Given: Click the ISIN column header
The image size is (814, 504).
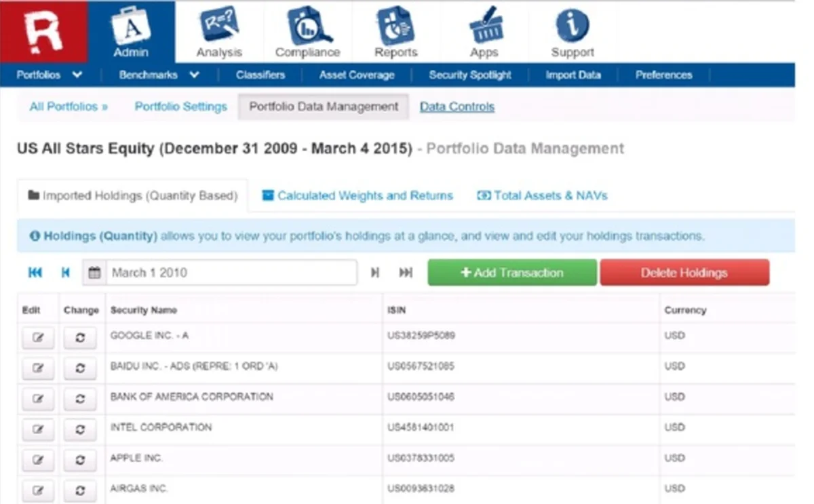Looking at the screenshot, I should (397, 310).
